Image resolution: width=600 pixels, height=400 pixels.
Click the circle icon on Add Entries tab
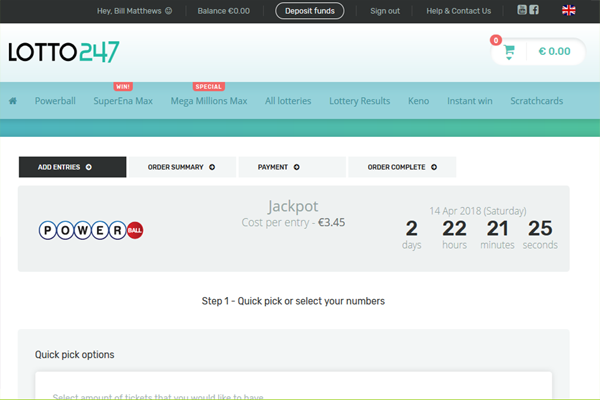[x=89, y=167]
